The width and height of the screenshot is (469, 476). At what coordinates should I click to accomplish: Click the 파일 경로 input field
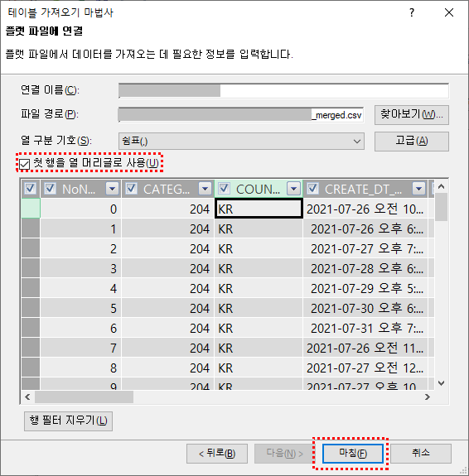pyautogui.click(x=241, y=115)
